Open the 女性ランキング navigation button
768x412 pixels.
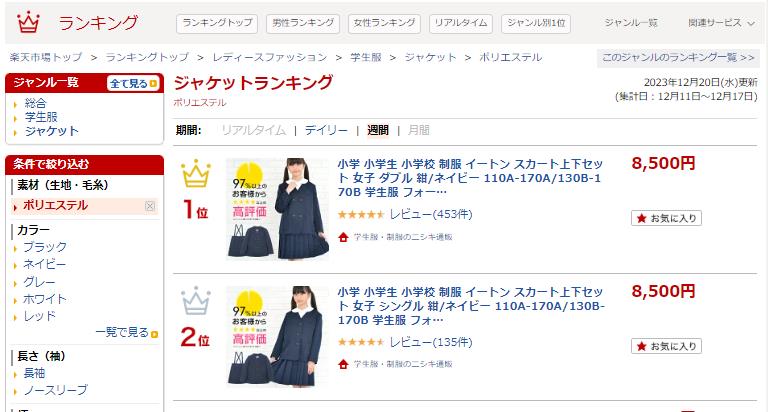point(384,23)
